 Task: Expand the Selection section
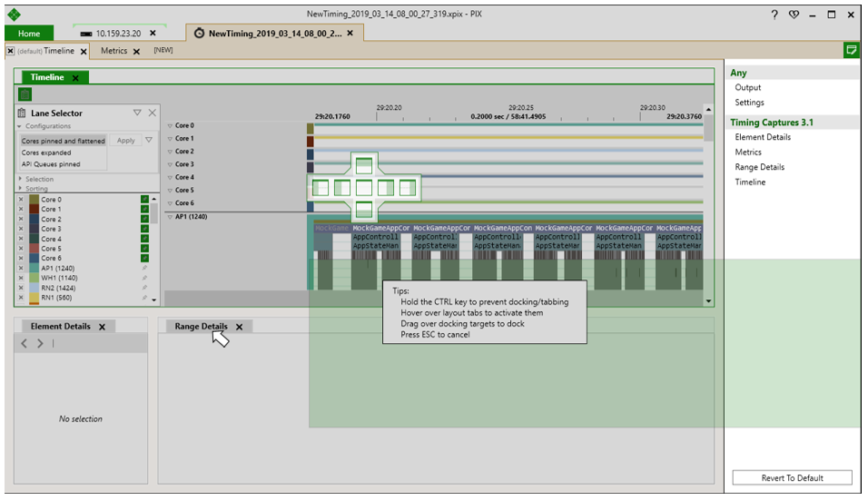(x=20, y=179)
